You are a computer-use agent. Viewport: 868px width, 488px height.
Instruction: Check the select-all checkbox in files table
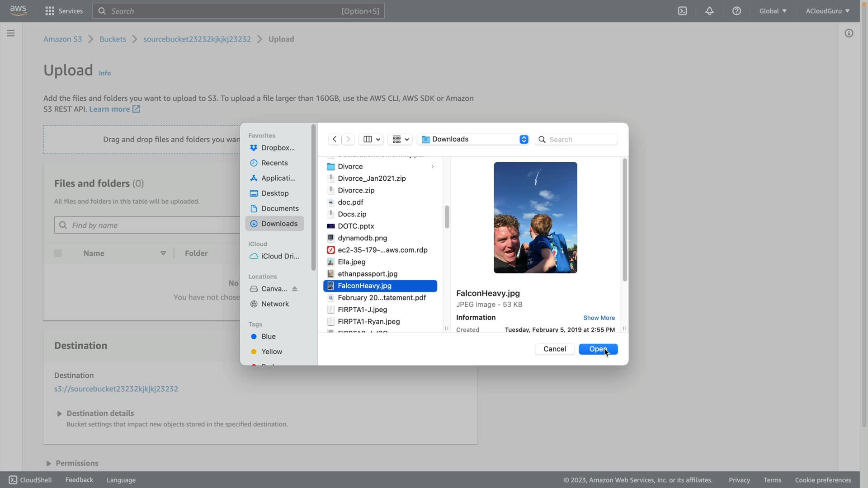58,253
